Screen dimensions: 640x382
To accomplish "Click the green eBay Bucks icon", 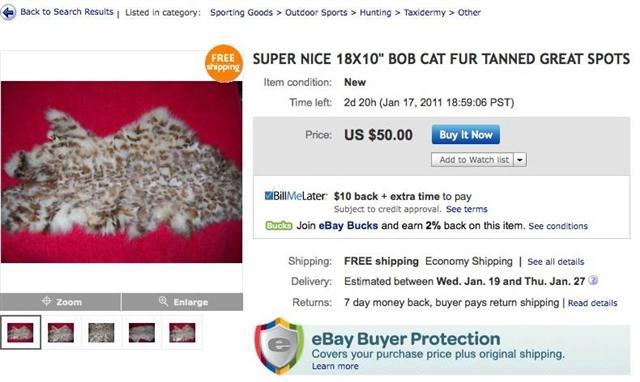I will pos(279,226).
